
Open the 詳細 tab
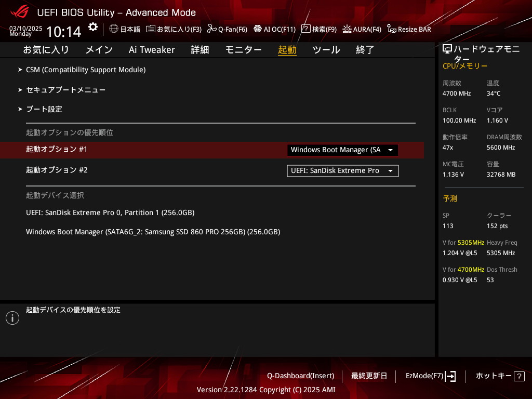pos(200,50)
